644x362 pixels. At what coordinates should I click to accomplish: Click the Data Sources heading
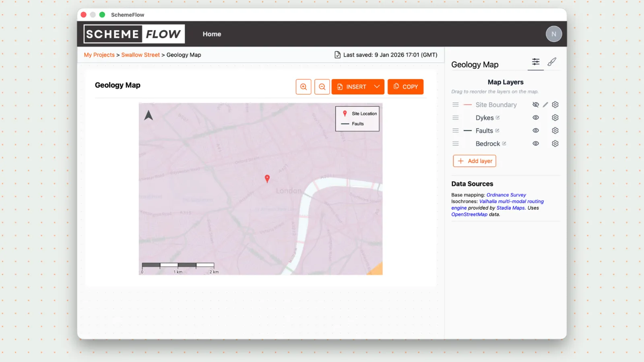pos(472,183)
